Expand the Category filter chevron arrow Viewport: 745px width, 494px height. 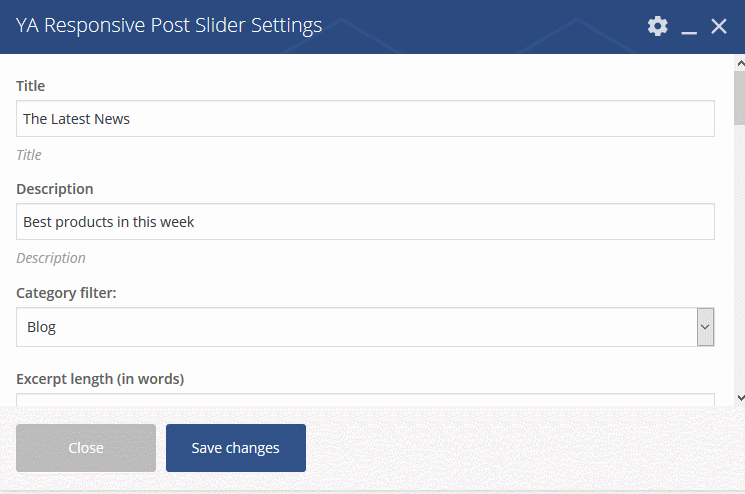(705, 327)
